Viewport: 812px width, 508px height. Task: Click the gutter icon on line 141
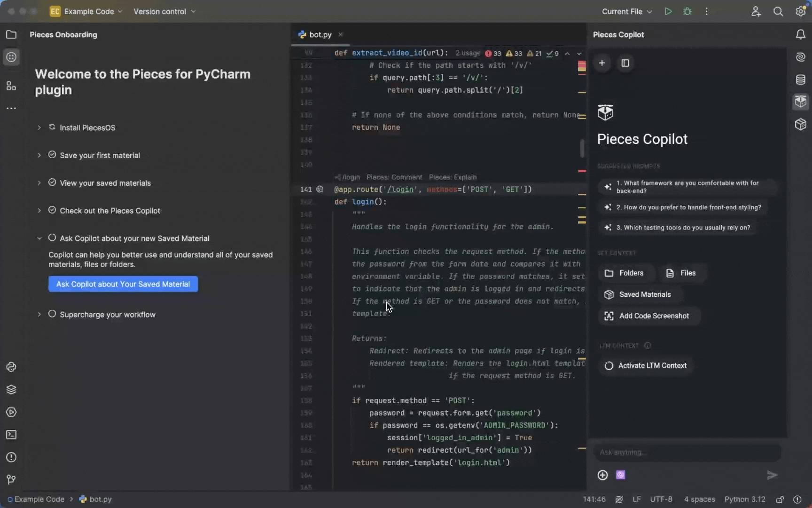(x=320, y=189)
